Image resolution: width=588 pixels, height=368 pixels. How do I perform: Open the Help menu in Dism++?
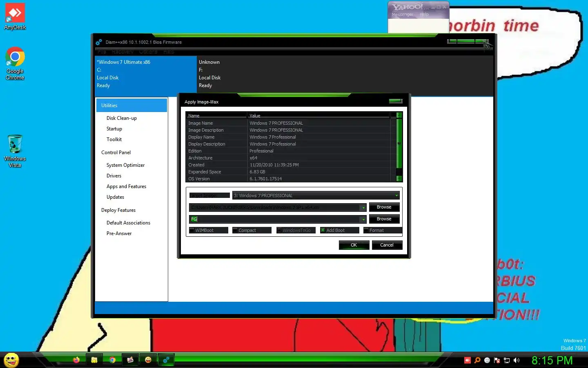(x=169, y=52)
